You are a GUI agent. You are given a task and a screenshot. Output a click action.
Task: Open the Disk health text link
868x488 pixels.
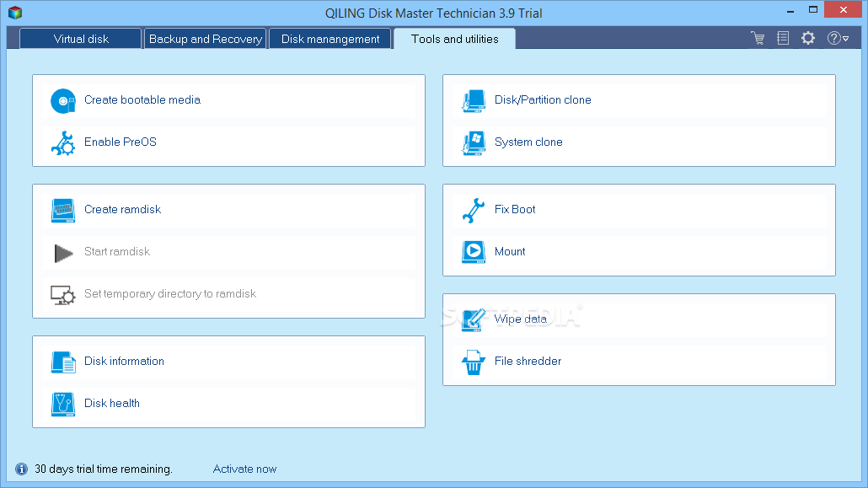tap(112, 403)
